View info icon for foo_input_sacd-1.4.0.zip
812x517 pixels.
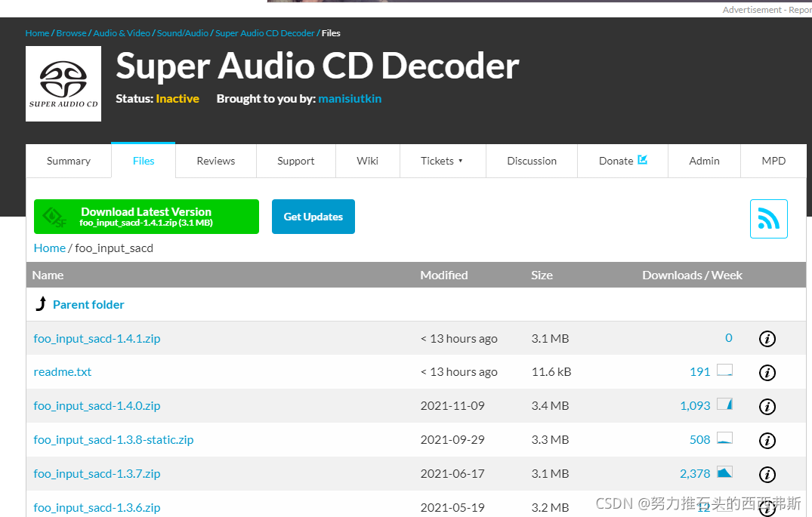pyautogui.click(x=767, y=407)
